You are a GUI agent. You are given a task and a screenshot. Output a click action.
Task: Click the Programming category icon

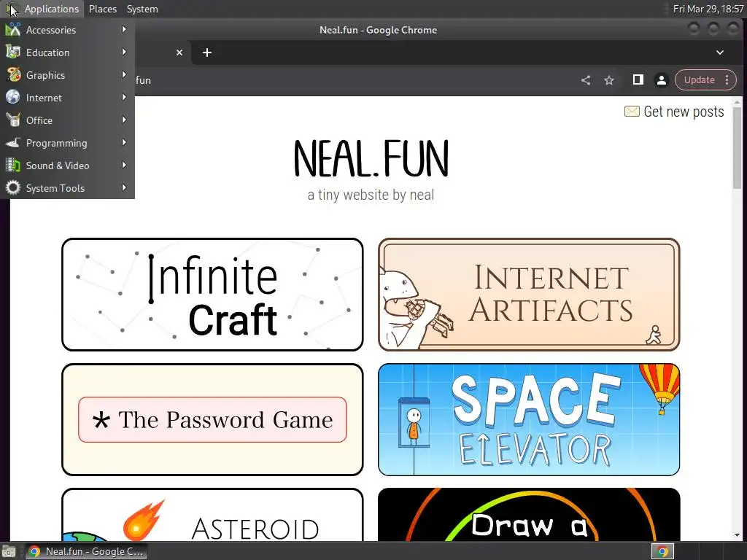click(x=13, y=143)
